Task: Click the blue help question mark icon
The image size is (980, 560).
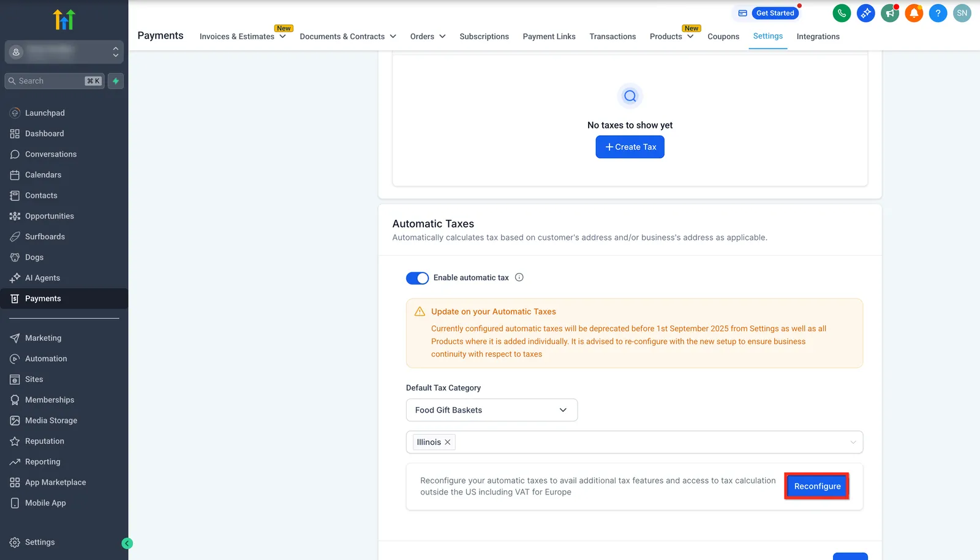Action: [x=938, y=13]
